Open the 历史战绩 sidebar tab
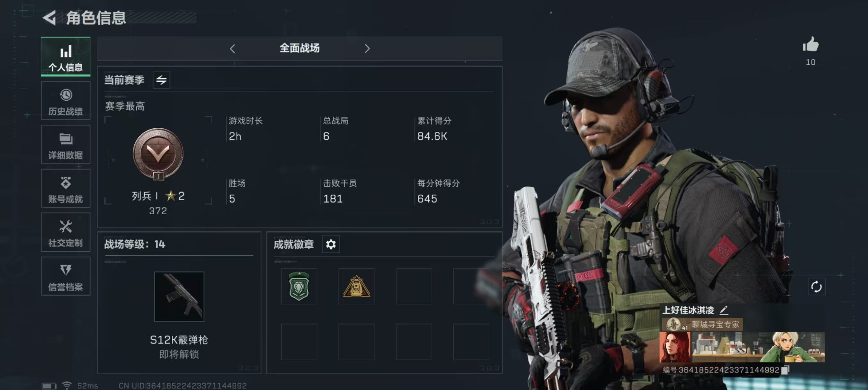The width and height of the screenshot is (868, 390). point(66,101)
